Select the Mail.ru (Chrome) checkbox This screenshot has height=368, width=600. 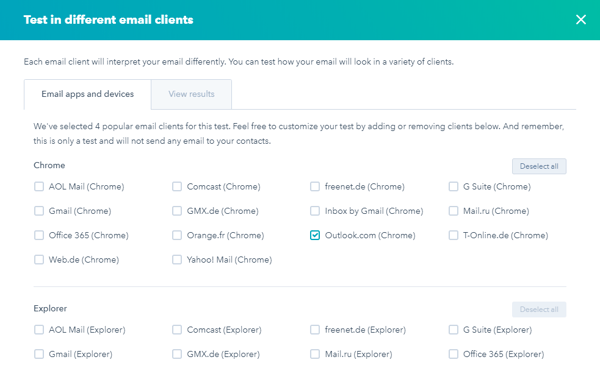point(453,211)
